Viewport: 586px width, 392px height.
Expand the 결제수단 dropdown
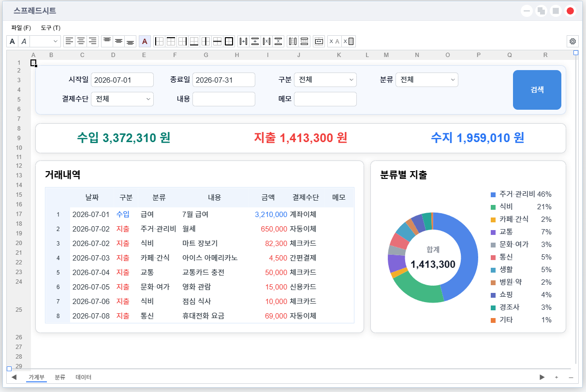tap(122, 99)
